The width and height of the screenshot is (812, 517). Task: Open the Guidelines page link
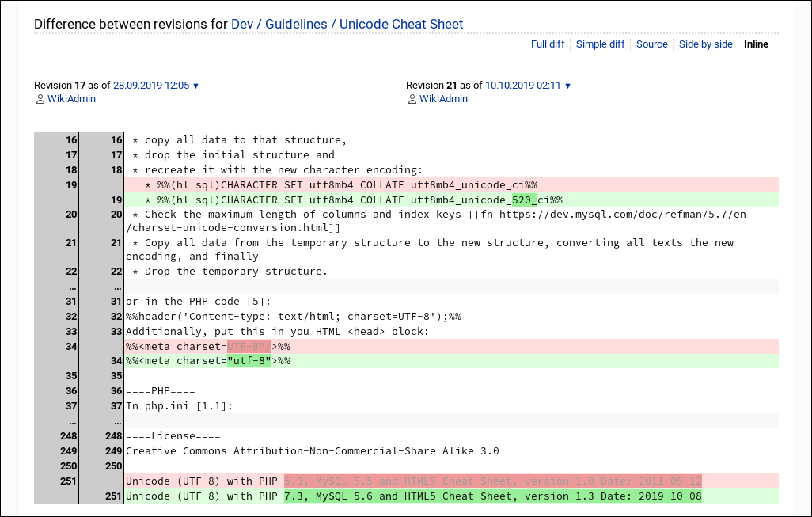[x=298, y=24]
